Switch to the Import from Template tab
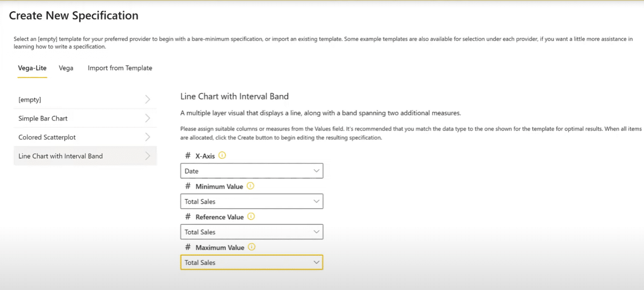The image size is (644, 290). coord(120,68)
